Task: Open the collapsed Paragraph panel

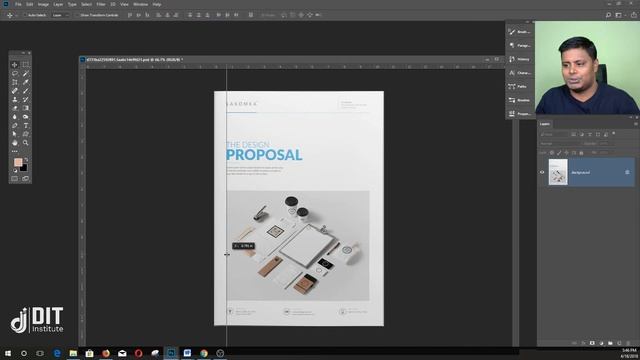Action: click(x=519, y=45)
